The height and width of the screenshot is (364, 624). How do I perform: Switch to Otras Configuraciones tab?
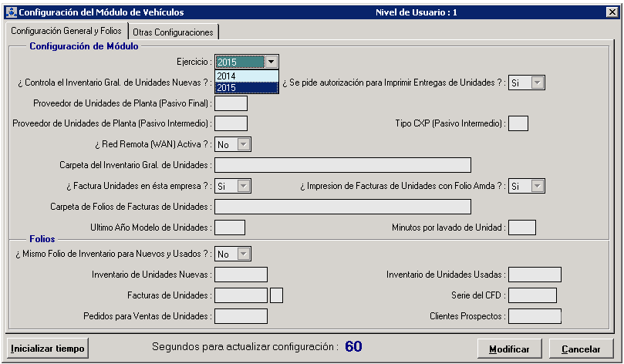(173, 32)
